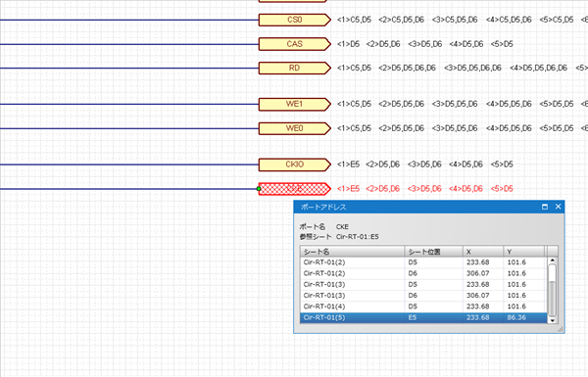Maximize the ポートアドレス dialog
588x377 pixels.
click(x=545, y=207)
